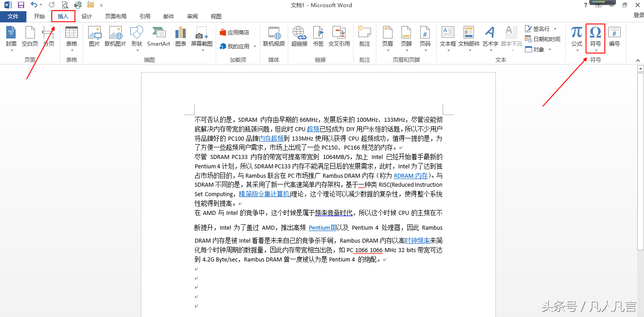The width and height of the screenshot is (644, 317).
Task: Follow the 精简指令集计算机 hyperlink
Action: (264, 194)
